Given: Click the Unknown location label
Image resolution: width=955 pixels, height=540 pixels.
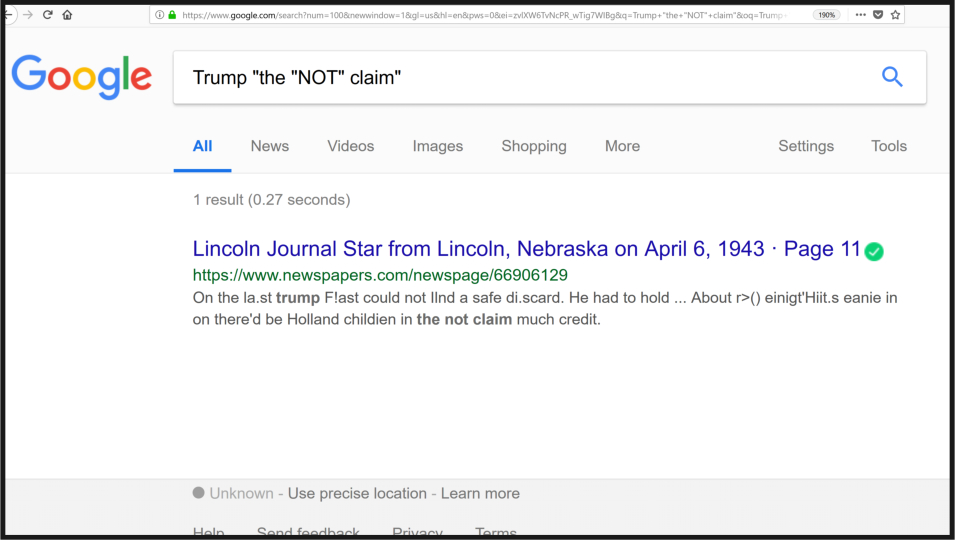Looking at the screenshot, I should click(x=241, y=493).
